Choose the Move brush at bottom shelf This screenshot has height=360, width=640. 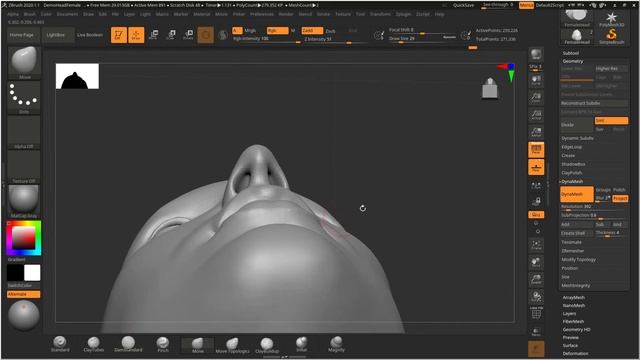tap(198, 345)
